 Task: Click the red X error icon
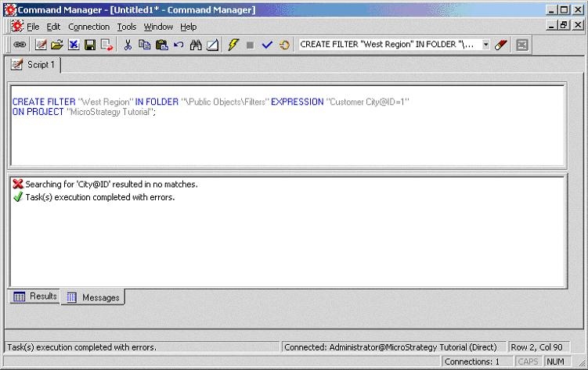coord(18,184)
